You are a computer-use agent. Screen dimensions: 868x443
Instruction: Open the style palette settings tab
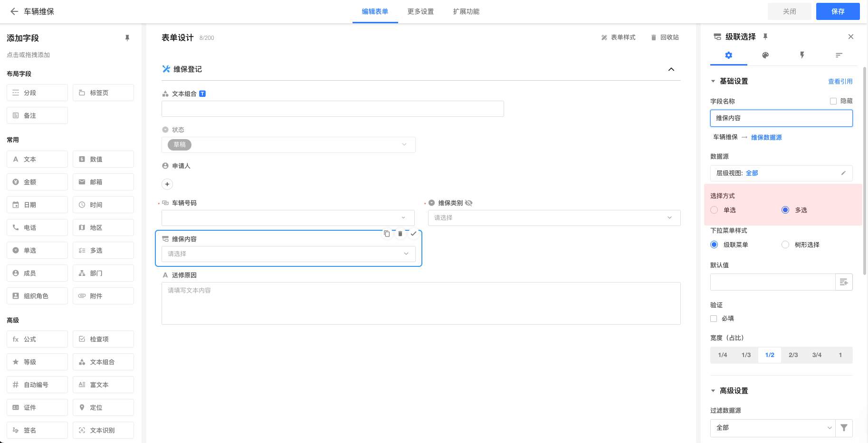(765, 55)
